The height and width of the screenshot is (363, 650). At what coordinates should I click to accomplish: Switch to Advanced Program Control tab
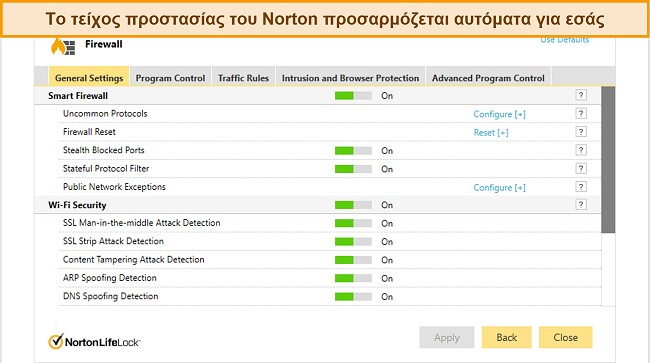[488, 77]
